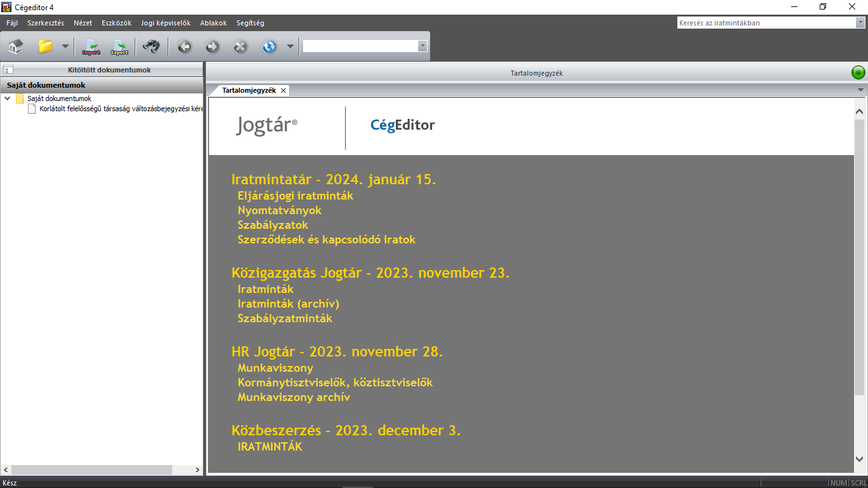Open the toolbar address combo box dropdown

pos(423,46)
